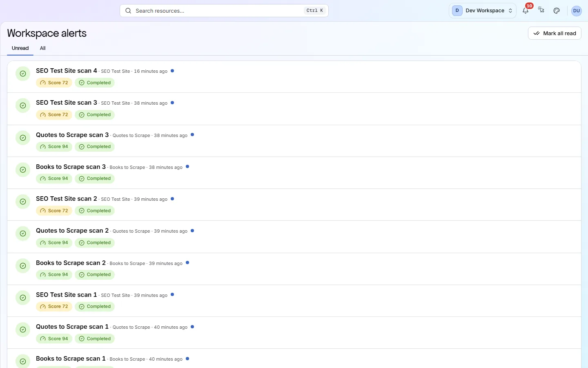The image size is (588, 368).
Task: Switch to the All tab
Action: (42, 48)
